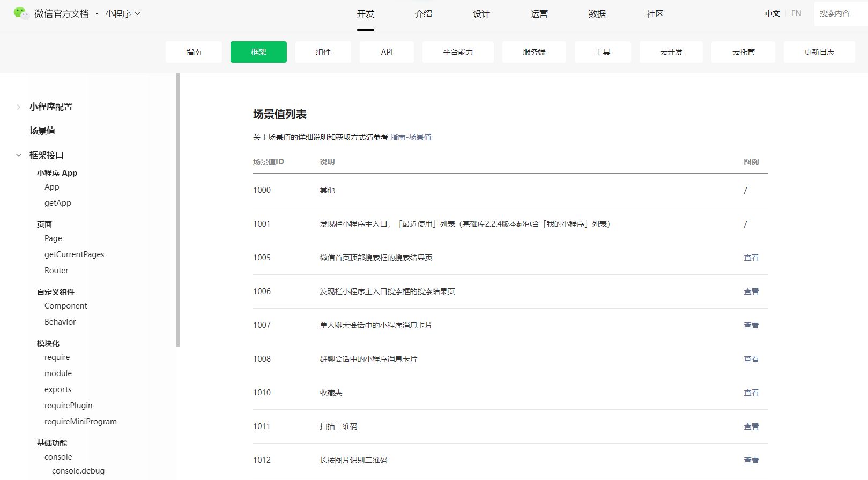Open the 介绍 top menu
Screen dimensions: 868x480
(424, 14)
